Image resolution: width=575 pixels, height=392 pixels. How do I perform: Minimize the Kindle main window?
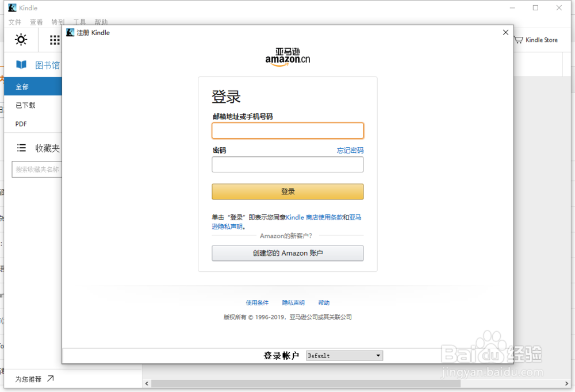pos(512,7)
